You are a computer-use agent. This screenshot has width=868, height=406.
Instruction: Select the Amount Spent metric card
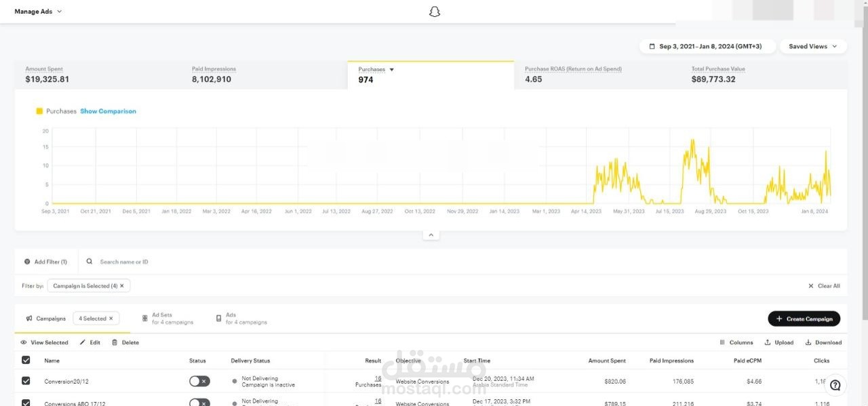(98, 75)
